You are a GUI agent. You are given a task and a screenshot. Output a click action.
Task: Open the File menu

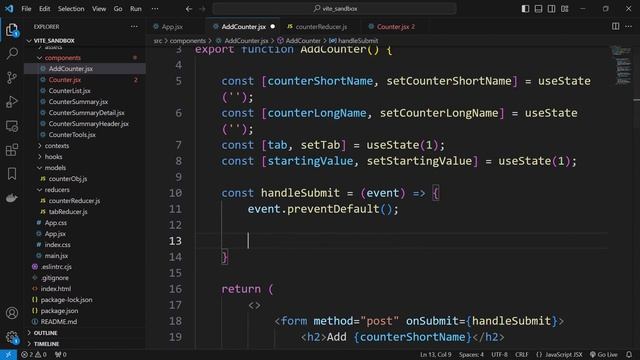click(x=26, y=9)
